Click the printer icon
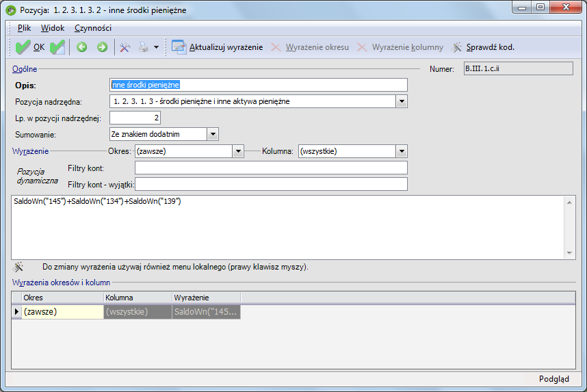587x392 pixels. (x=144, y=47)
